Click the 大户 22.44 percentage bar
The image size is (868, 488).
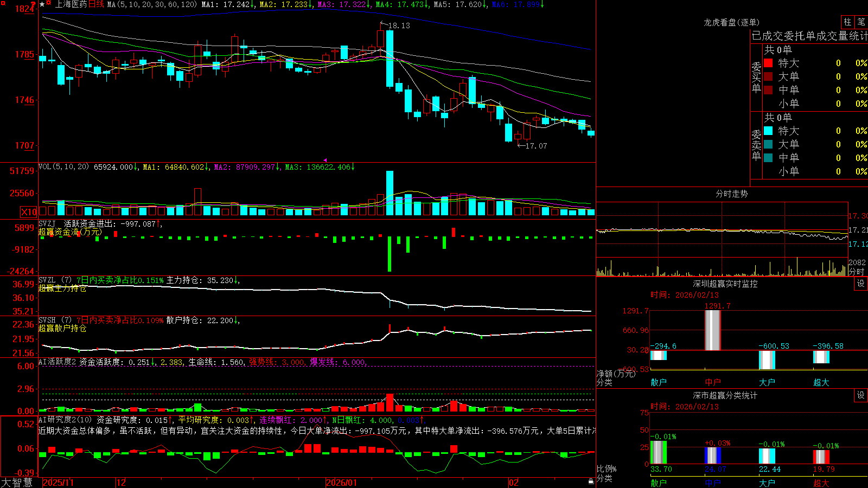(x=767, y=456)
